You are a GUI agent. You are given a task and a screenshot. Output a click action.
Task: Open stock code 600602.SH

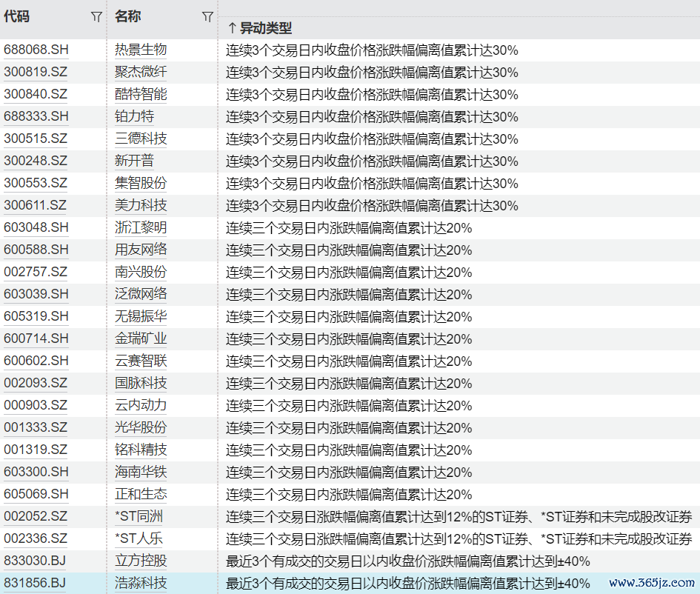(x=36, y=361)
